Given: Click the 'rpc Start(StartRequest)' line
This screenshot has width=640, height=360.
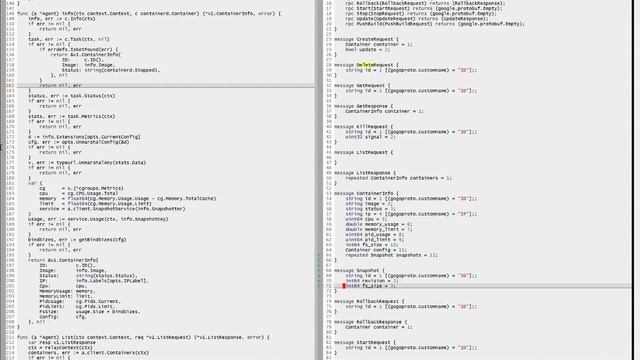Looking at the screenshot, I should pyautogui.click(x=424, y=9).
